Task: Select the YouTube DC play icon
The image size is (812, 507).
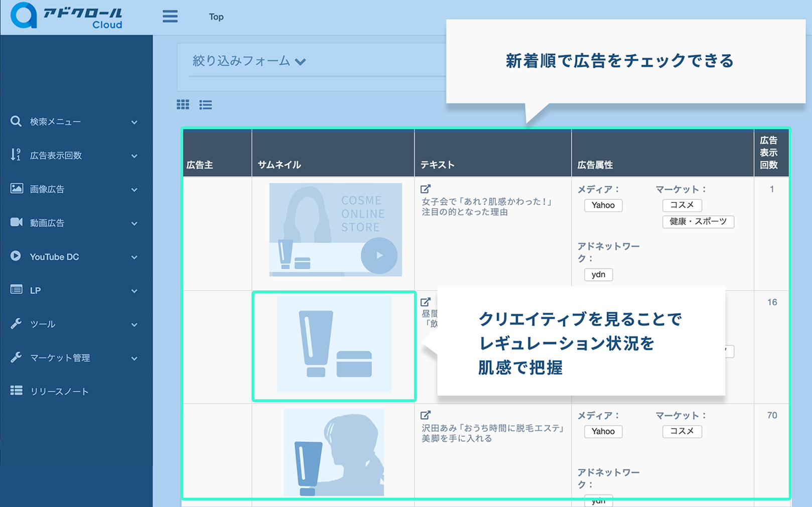Action: 15,257
